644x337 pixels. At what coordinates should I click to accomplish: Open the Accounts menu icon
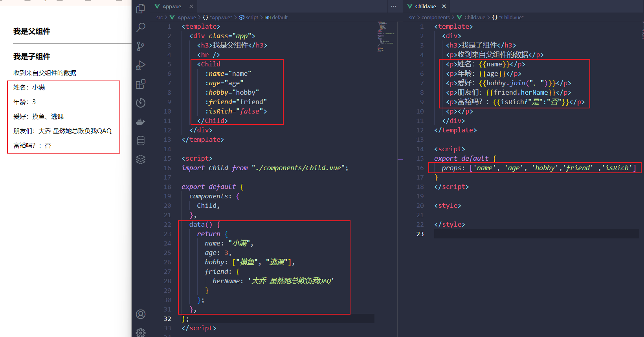point(141,314)
